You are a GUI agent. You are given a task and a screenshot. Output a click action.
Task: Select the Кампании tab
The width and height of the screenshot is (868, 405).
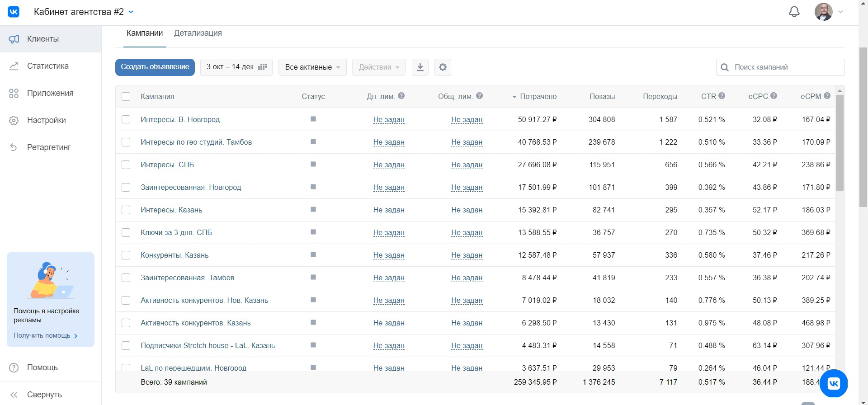tap(145, 33)
